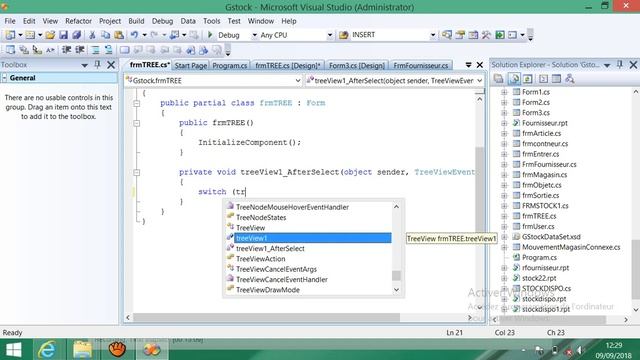Switch to the Start Page tab
This screenshot has width=640, height=360.
tap(191, 65)
